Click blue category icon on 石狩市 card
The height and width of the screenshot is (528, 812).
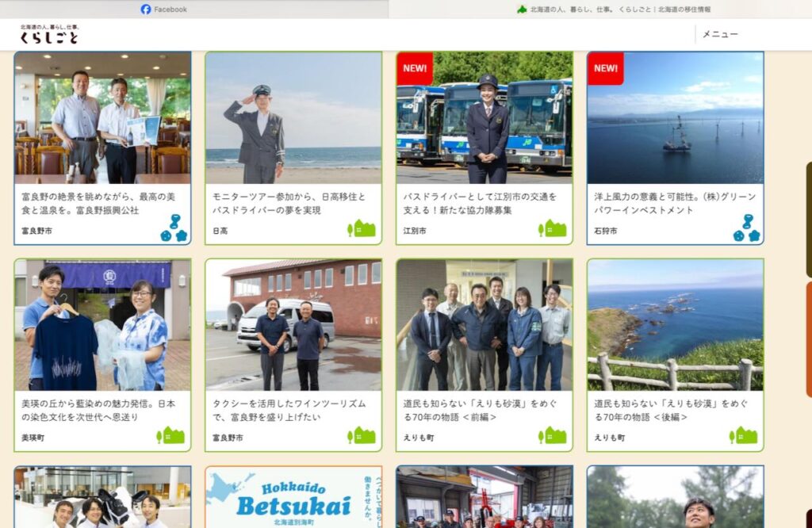click(x=746, y=228)
